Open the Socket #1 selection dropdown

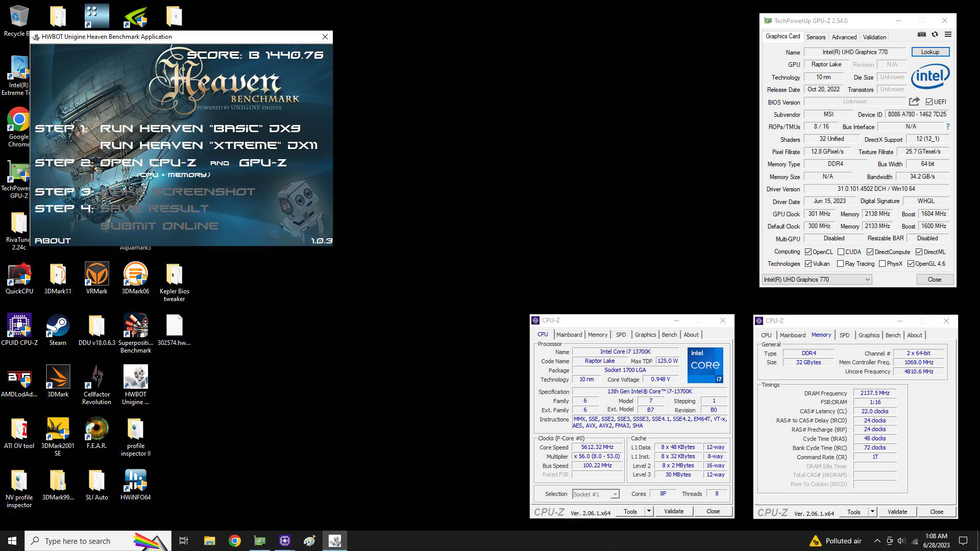596,494
